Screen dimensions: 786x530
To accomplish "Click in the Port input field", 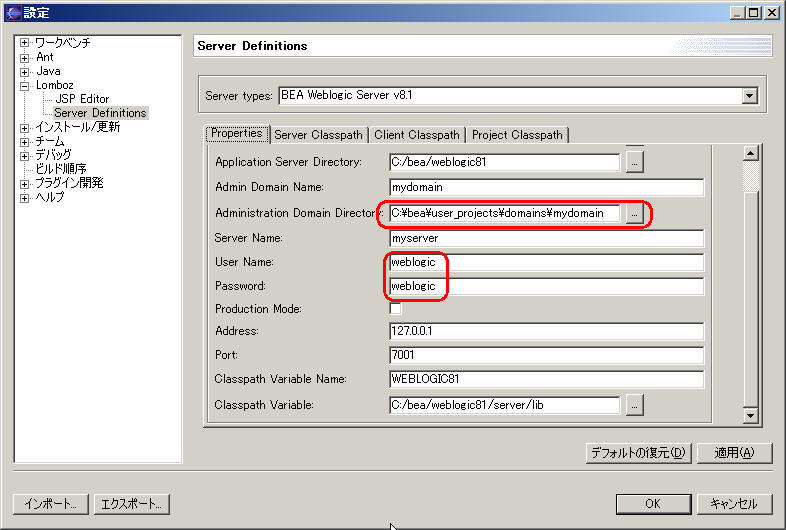I will [546, 355].
